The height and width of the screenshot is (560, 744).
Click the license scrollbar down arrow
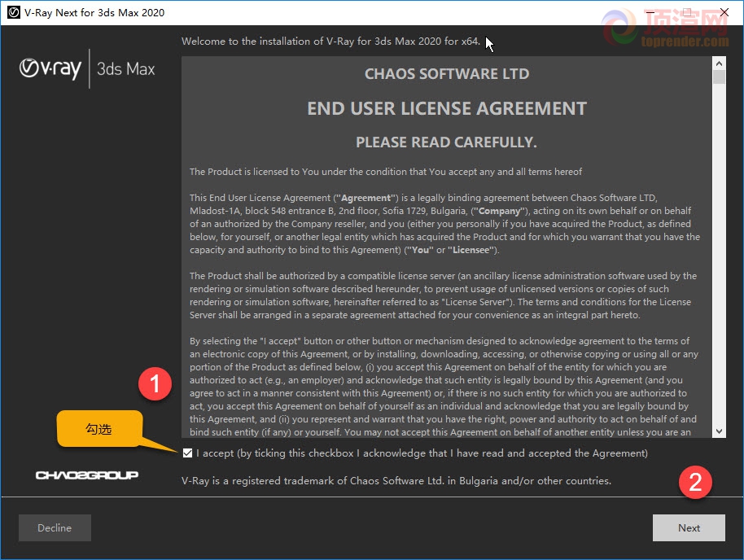pos(719,431)
